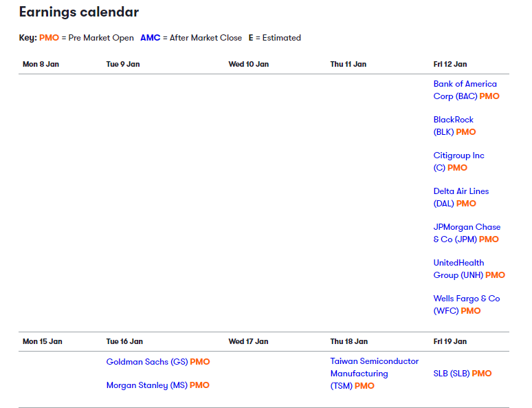Click the Fri 19 Jan column header
Viewport: 532px width, 408px height.
[x=450, y=341]
